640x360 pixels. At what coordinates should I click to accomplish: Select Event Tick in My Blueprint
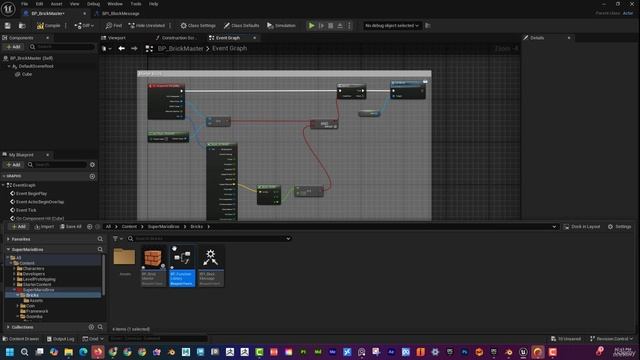(x=26, y=210)
